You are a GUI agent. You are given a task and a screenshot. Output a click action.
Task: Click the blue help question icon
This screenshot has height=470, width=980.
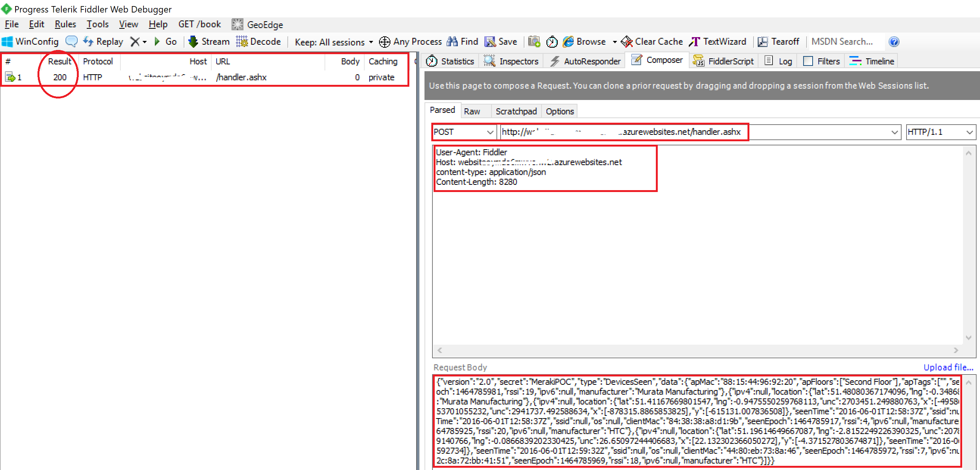click(x=894, y=42)
